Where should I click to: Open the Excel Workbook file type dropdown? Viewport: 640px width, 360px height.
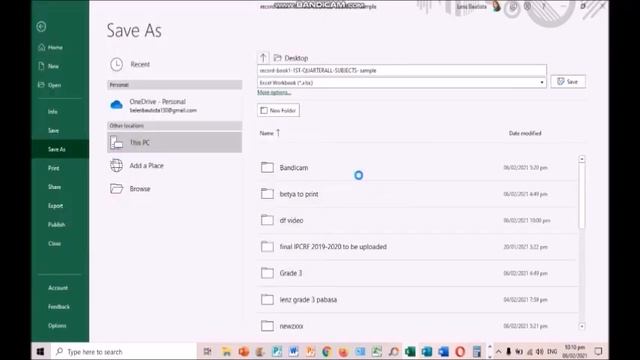(402, 82)
